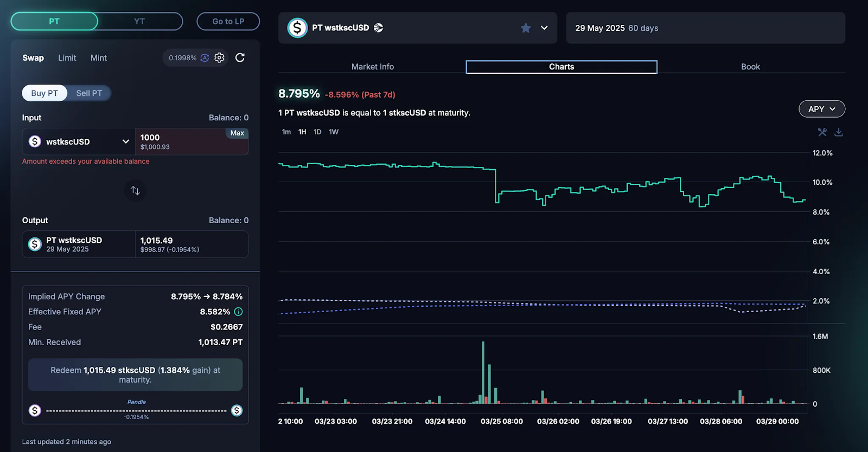Click the 1.6M volume axis label
Viewport: 868px width, 452px height.
click(820, 337)
